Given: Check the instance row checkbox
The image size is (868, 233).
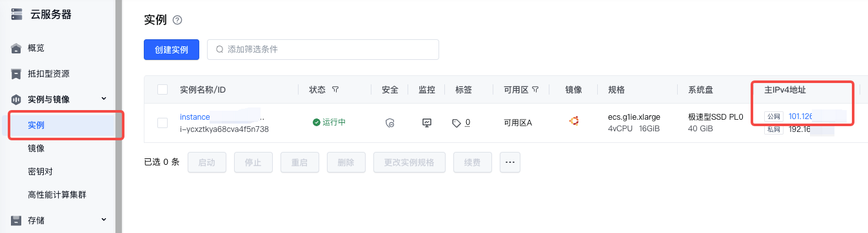Looking at the screenshot, I should 163,122.
